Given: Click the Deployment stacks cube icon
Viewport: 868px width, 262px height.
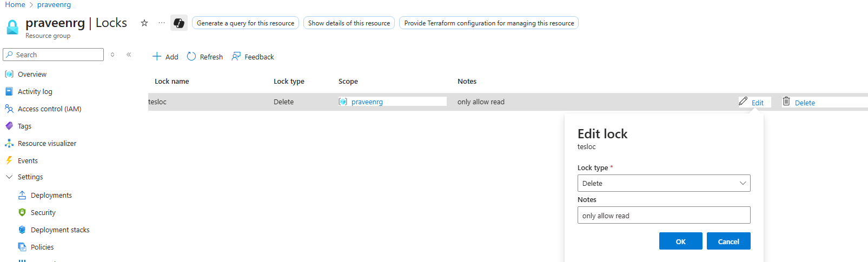Looking at the screenshot, I should pyautogui.click(x=22, y=230).
